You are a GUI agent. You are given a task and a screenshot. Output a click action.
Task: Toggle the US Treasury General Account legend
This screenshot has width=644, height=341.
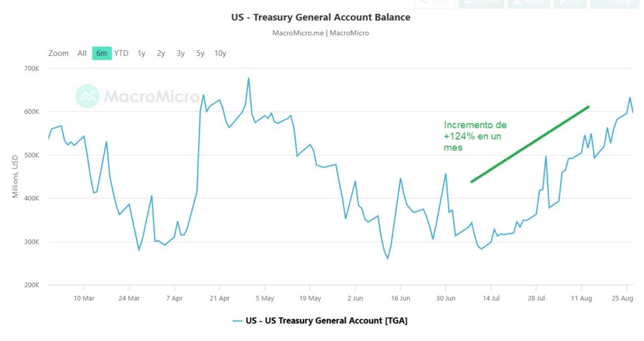click(326, 320)
